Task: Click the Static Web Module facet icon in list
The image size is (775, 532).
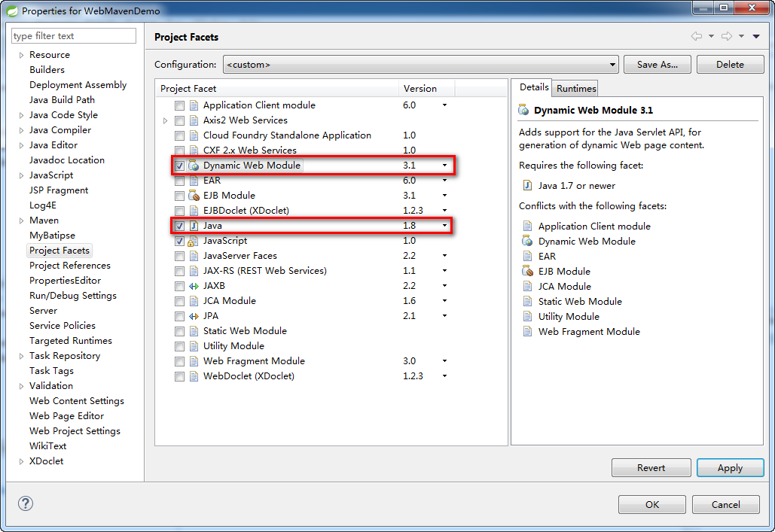Action: pos(194,331)
